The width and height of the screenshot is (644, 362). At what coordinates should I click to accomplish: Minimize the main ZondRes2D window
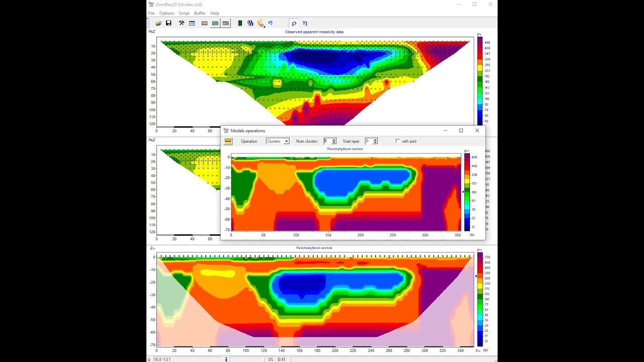click(458, 5)
